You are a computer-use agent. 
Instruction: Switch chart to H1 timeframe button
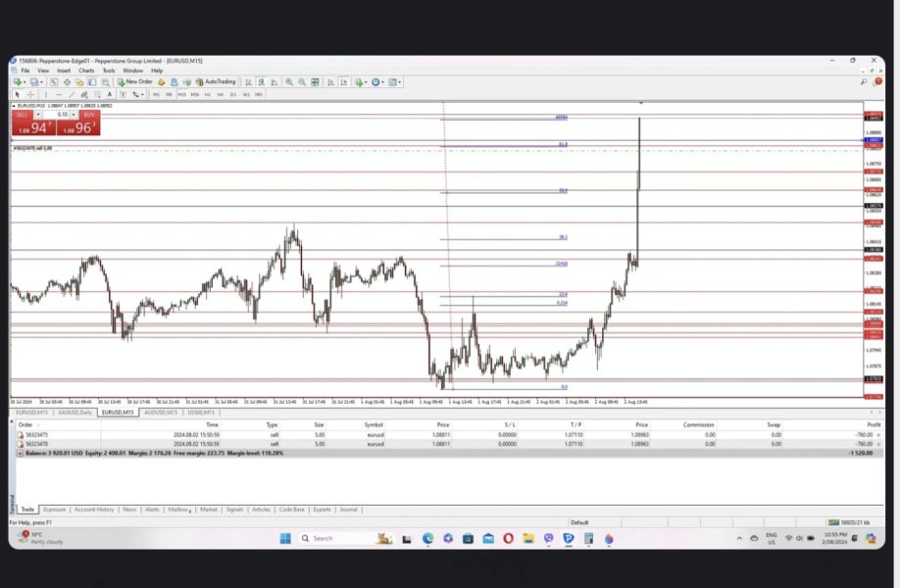(x=207, y=95)
